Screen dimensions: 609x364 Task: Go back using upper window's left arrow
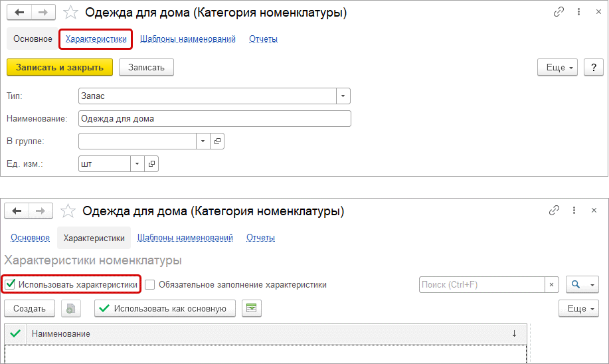pyautogui.click(x=19, y=13)
